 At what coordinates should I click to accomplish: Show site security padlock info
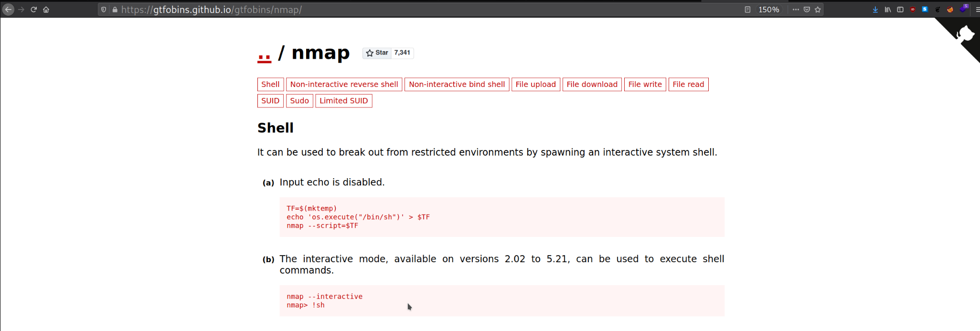point(115,10)
